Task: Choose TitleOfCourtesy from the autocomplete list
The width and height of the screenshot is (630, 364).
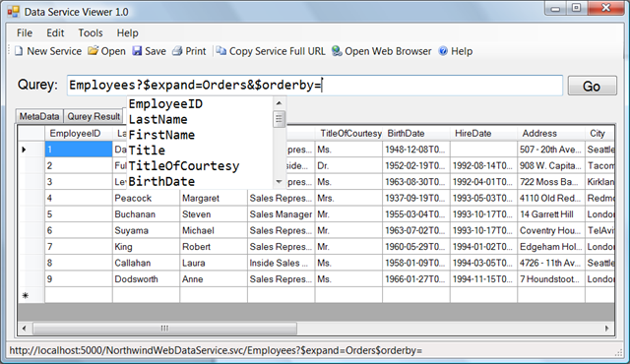Action: (184, 165)
